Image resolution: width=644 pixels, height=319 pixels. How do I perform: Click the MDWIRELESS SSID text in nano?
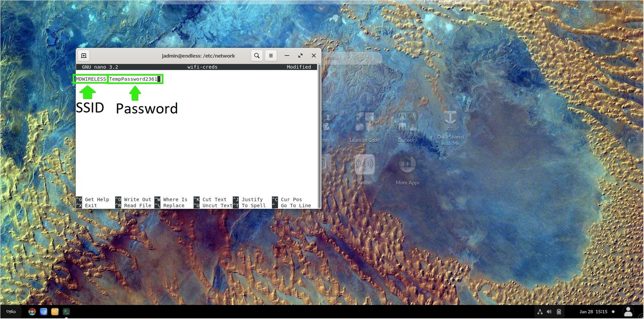(91, 79)
